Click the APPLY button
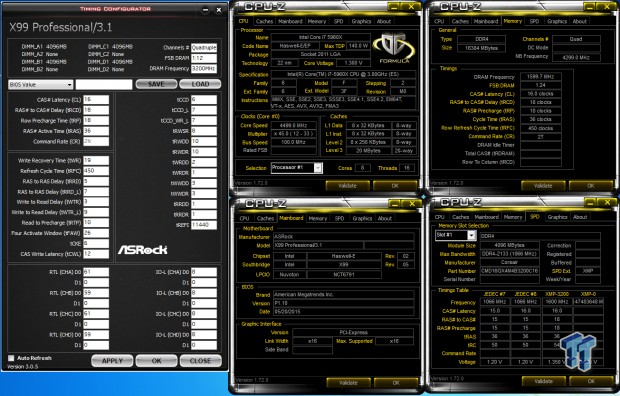This screenshot has width=620, height=396. click(x=112, y=361)
